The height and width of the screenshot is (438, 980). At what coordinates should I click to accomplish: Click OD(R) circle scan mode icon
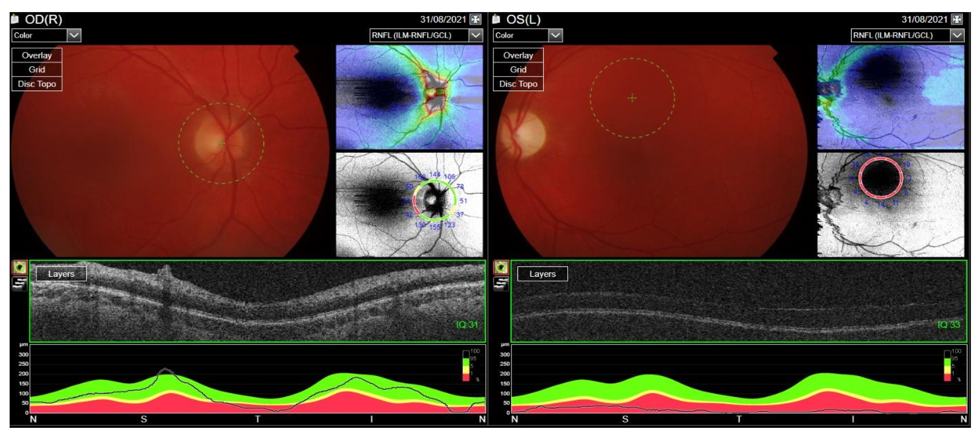point(20,267)
